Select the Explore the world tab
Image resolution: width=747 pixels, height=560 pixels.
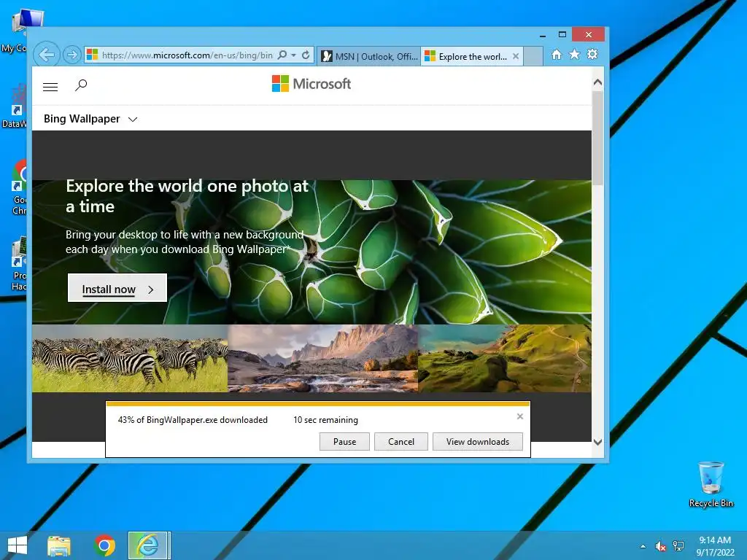[x=467, y=56]
